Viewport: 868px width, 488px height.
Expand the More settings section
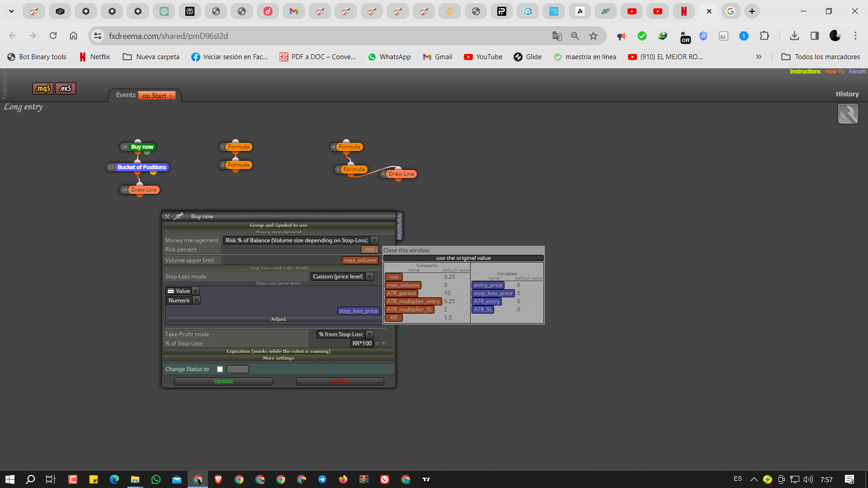(278, 358)
